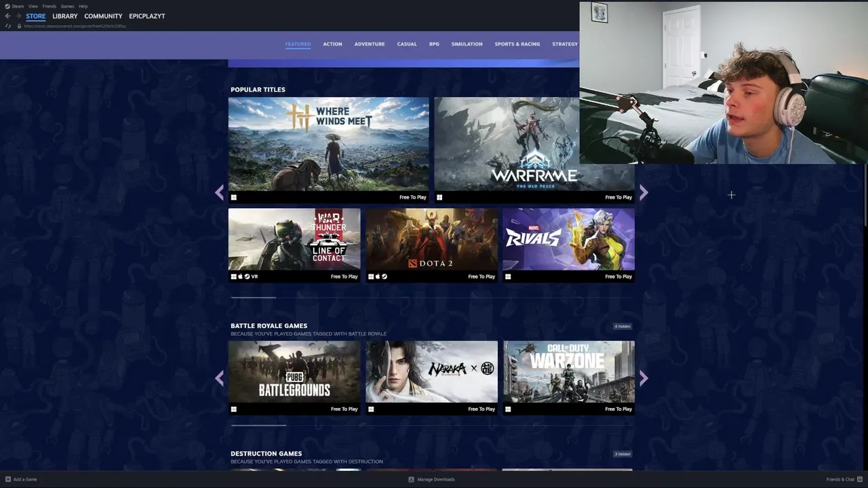
Task: Select the FEATURED genre tab
Action: [x=298, y=44]
